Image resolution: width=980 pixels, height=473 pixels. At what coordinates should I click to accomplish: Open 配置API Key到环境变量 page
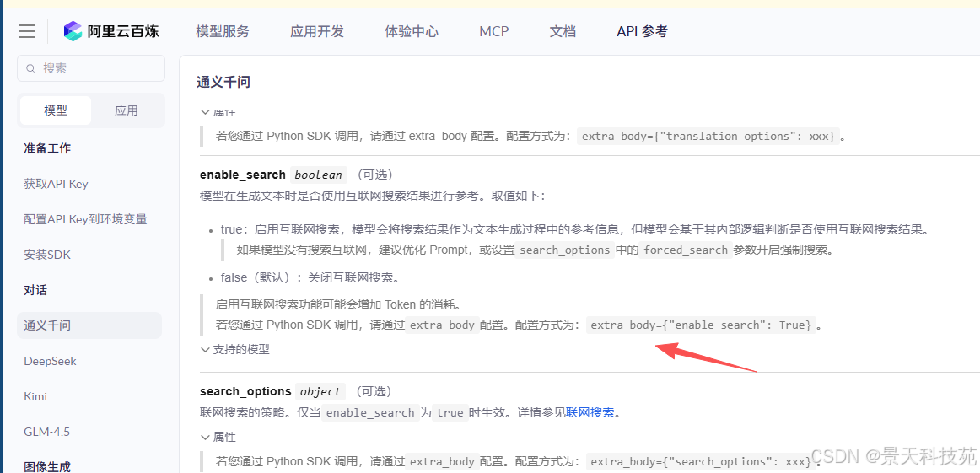[86, 219]
